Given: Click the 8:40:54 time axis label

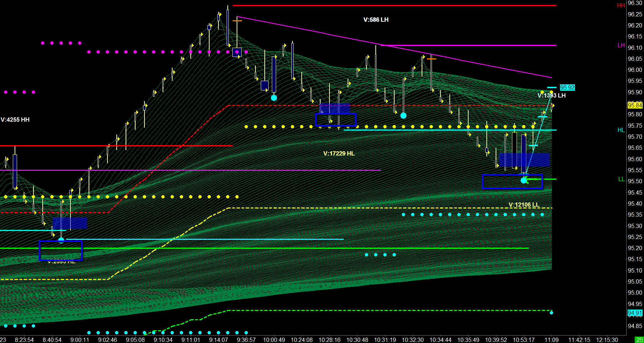Looking at the screenshot, I should click(x=52, y=340).
